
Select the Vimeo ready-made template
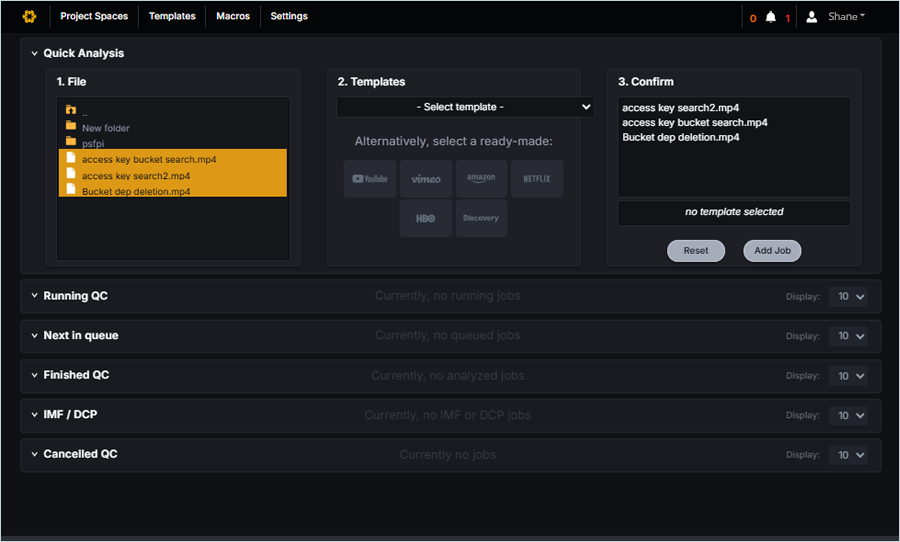pyautogui.click(x=426, y=179)
